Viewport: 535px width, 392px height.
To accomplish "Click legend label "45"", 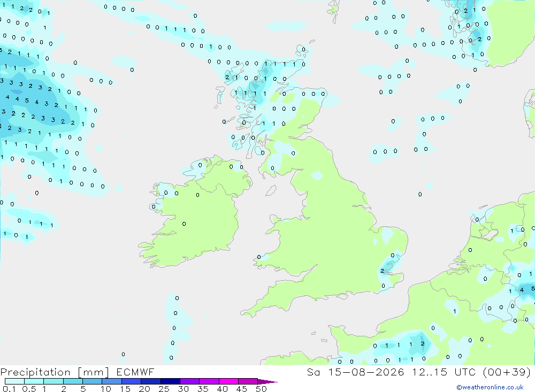I will pyautogui.click(x=242, y=389).
